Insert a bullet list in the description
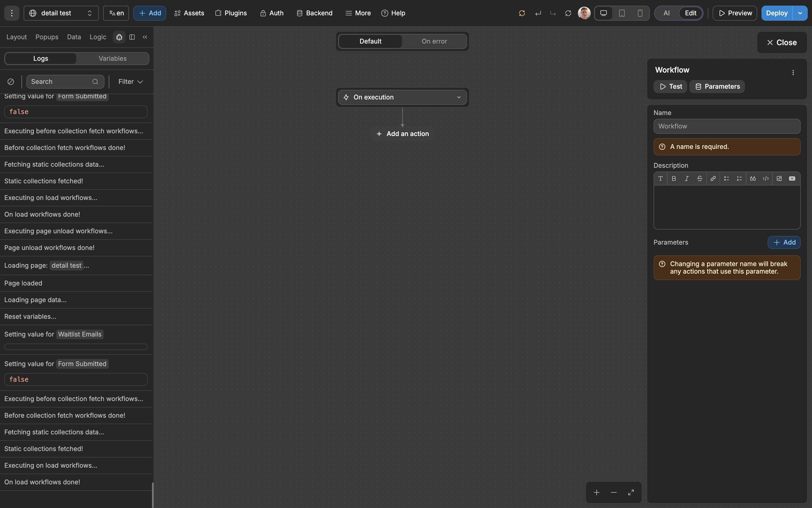This screenshot has height=508, width=812. [x=726, y=179]
